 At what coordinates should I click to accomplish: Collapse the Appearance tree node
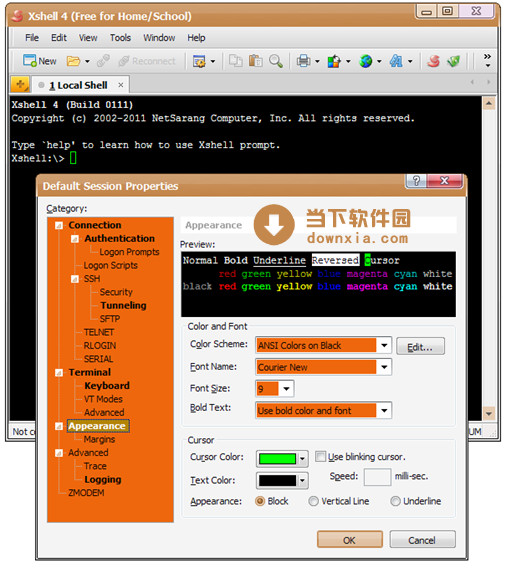point(58,426)
